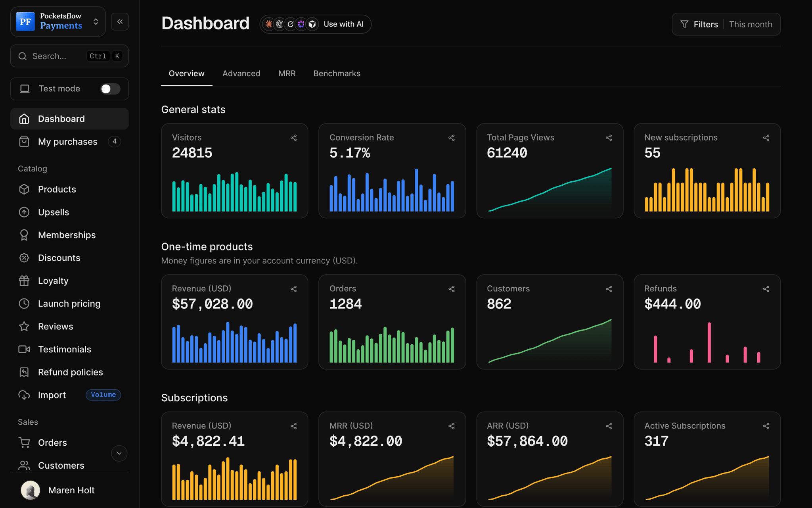Go to Testimonials page
The width and height of the screenshot is (812, 508).
(69, 349)
